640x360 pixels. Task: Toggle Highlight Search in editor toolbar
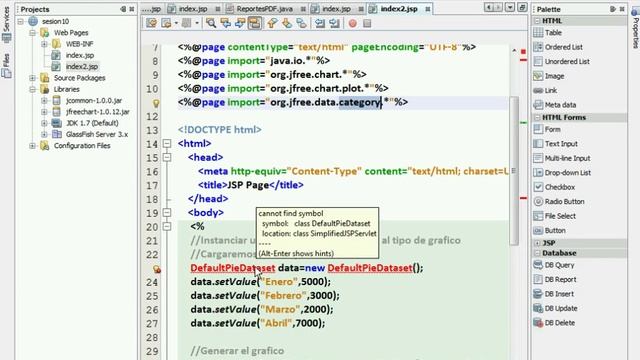[255, 23]
